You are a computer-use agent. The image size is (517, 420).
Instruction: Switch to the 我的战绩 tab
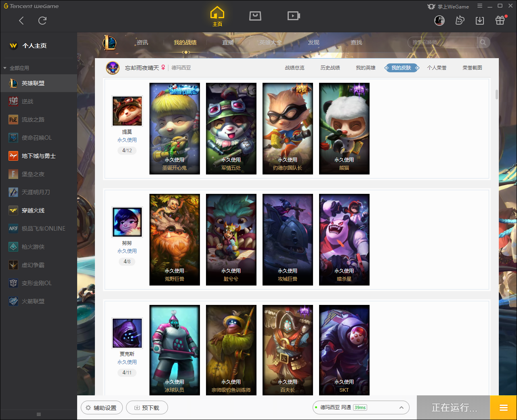tap(185, 42)
